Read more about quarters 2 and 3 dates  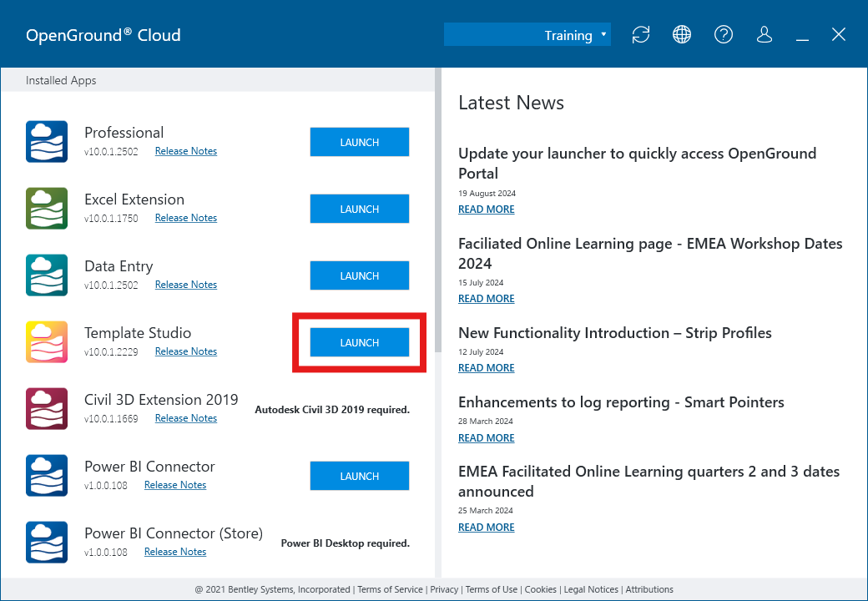point(486,528)
